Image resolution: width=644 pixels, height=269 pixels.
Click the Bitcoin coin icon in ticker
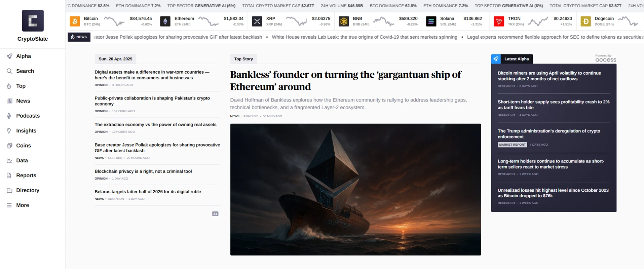click(x=75, y=22)
